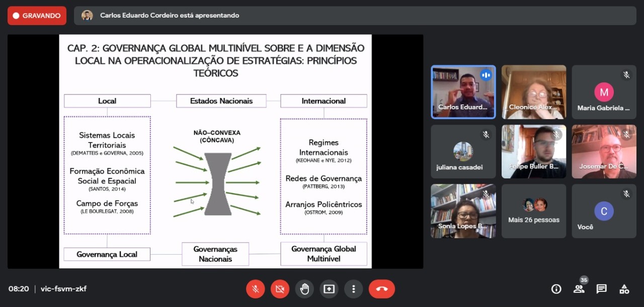
Task: Open the chat panel
Action: click(601, 289)
